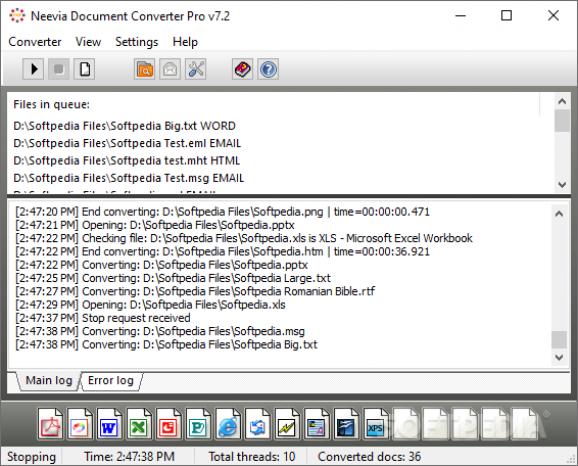Switch to the Error log tab

coord(111,380)
